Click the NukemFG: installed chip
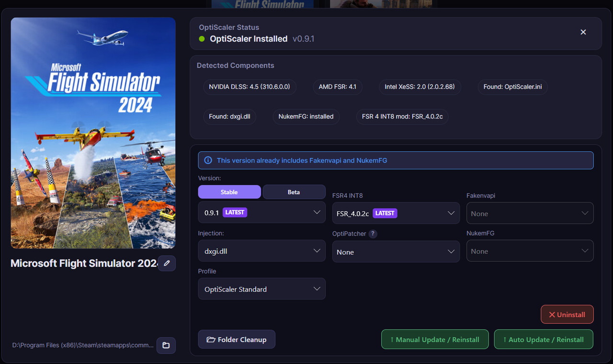This screenshot has width=613, height=364. pos(306,116)
